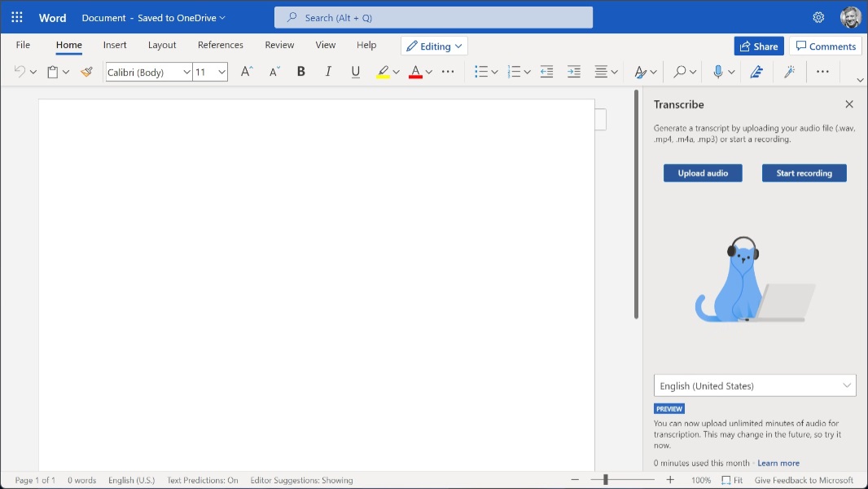Click the bullet list icon
This screenshot has width=868, height=489.
481,72
